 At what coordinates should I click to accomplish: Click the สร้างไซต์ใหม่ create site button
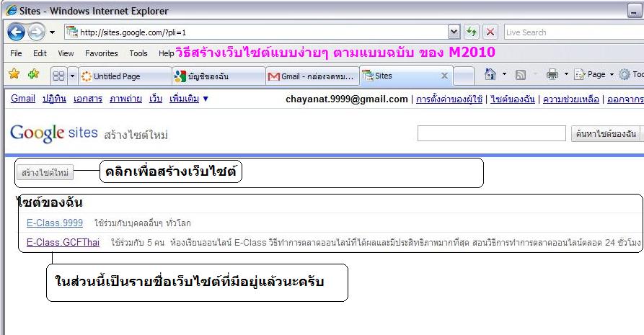click(x=45, y=172)
